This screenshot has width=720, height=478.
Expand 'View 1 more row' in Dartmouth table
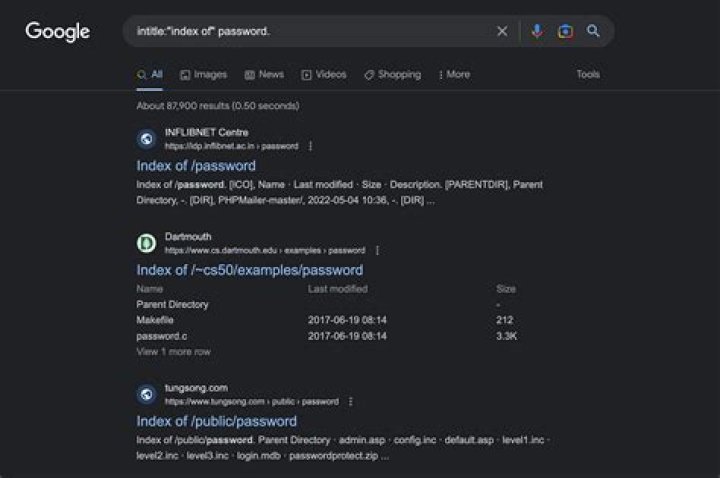tap(174, 352)
